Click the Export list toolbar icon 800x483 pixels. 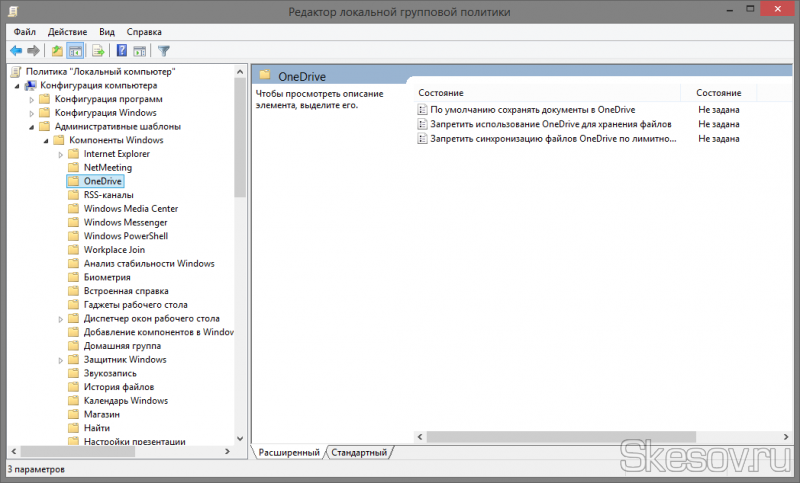98,50
